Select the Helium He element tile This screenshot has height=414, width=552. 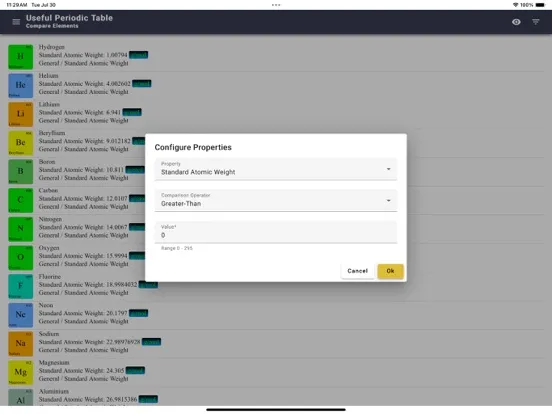pyautogui.click(x=20, y=86)
